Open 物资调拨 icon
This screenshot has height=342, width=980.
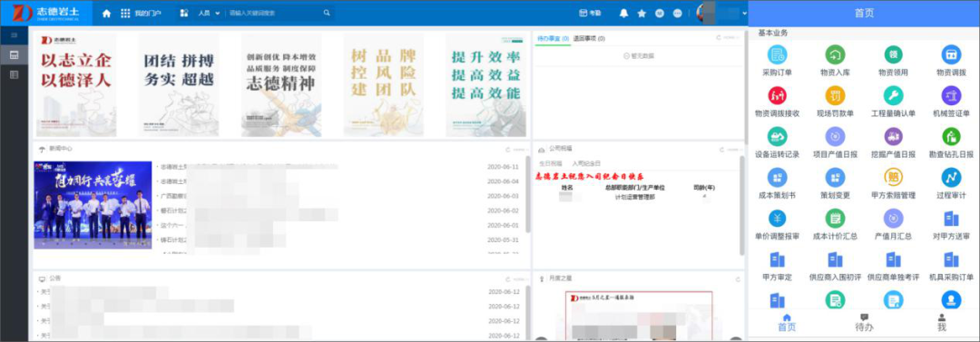tap(951, 55)
